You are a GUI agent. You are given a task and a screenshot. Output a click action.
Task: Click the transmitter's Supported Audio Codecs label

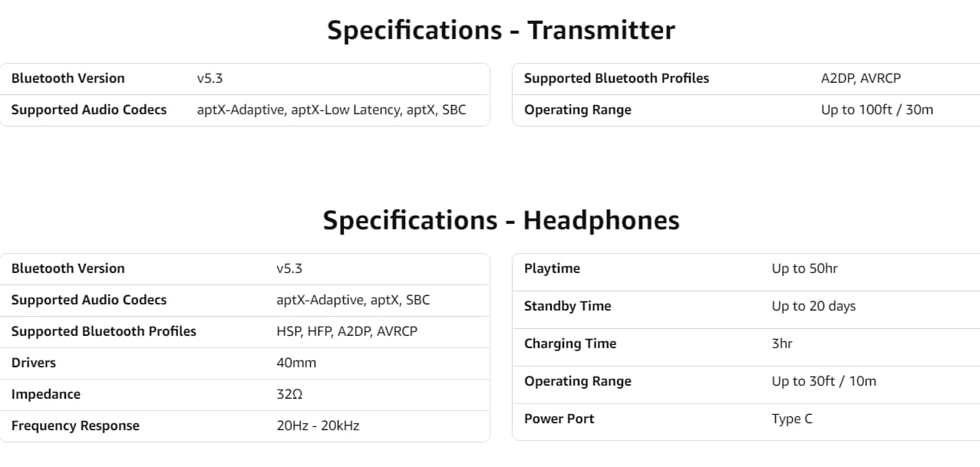click(89, 110)
